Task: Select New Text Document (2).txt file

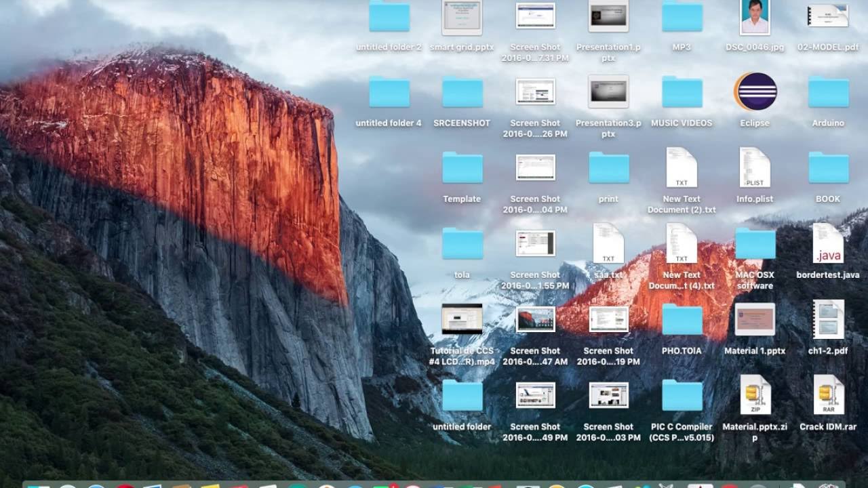Action: point(682,167)
